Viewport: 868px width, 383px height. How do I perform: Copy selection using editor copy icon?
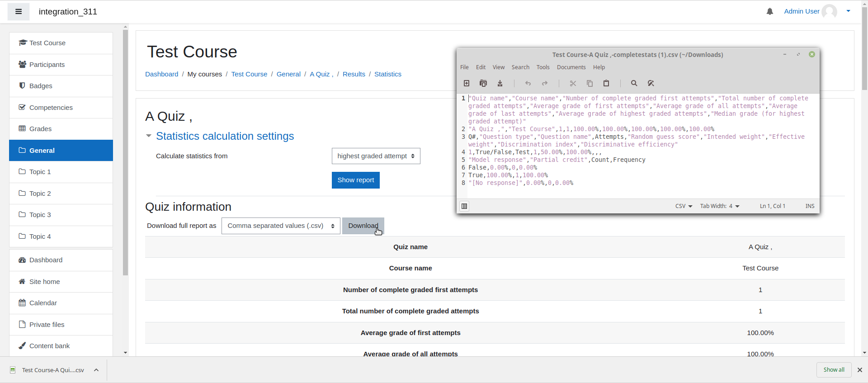[590, 83]
